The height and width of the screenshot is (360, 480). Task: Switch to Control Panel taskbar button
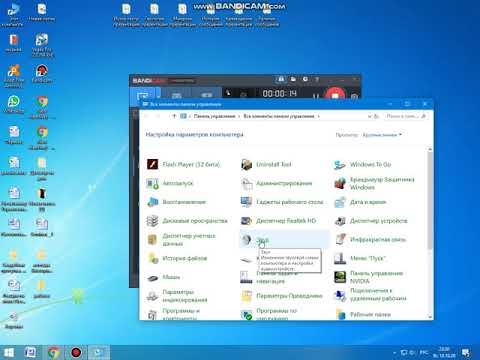[x=99, y=352]
